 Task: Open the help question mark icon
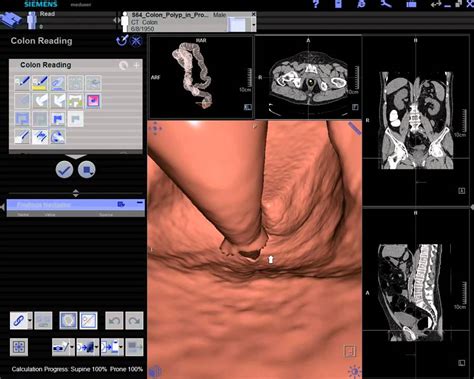click(316, 4)
